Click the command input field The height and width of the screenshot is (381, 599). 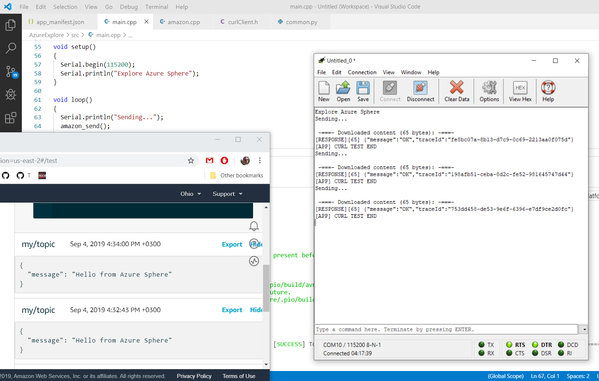[x=447, y=329]
